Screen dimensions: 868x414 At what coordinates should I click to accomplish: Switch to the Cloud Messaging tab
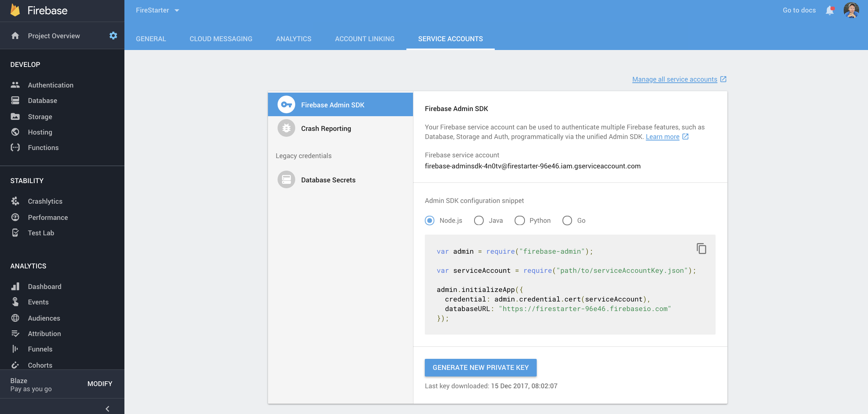220,38
